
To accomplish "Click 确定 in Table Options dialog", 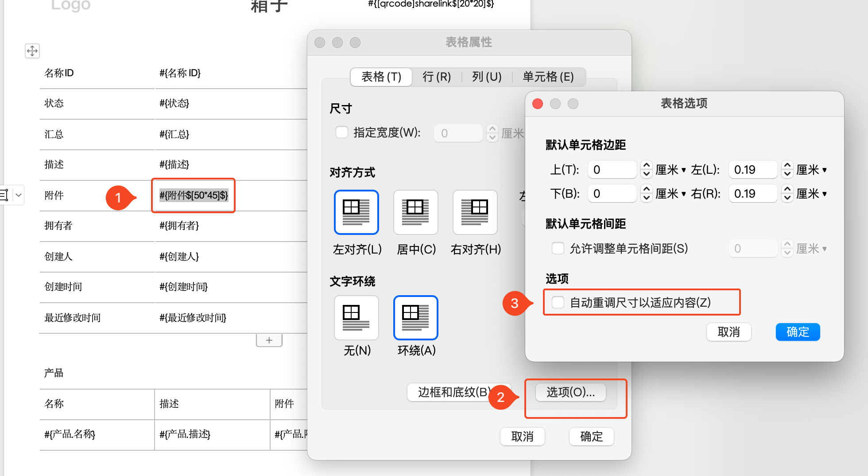I will [798, 332].
